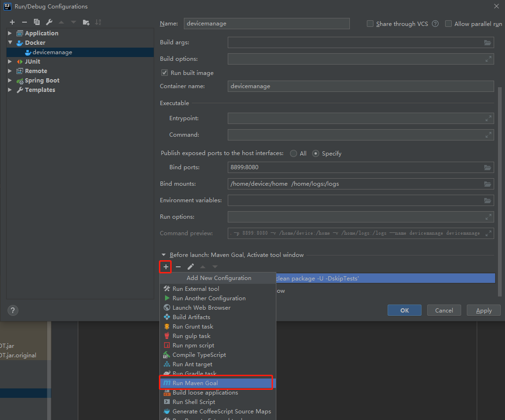
Task: Choose Run gulp task
Action: pos(218,336)
